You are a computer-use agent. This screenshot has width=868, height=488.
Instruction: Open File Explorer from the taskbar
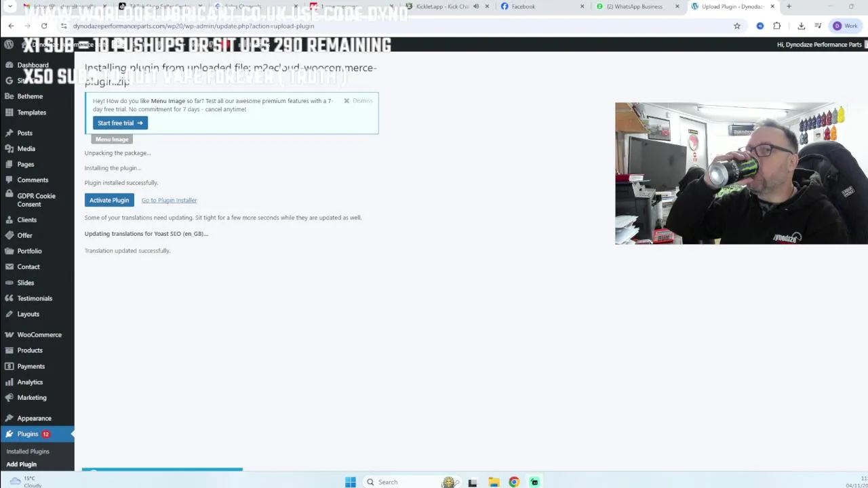point(494,482)
